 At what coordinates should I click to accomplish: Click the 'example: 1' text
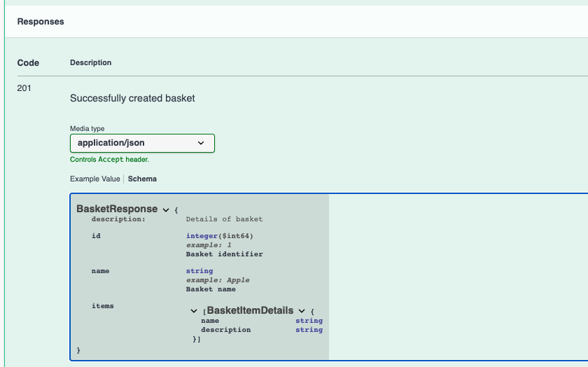coord(209,245)
